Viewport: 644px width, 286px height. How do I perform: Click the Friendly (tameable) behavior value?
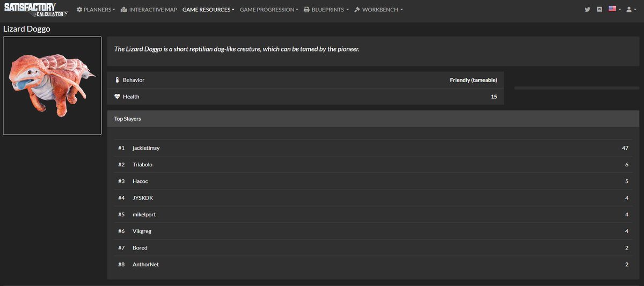tap(473, 80)
